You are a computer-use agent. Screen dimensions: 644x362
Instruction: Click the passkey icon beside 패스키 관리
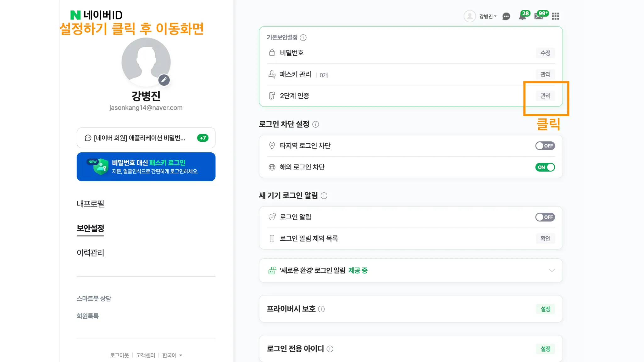coord(272,74)
